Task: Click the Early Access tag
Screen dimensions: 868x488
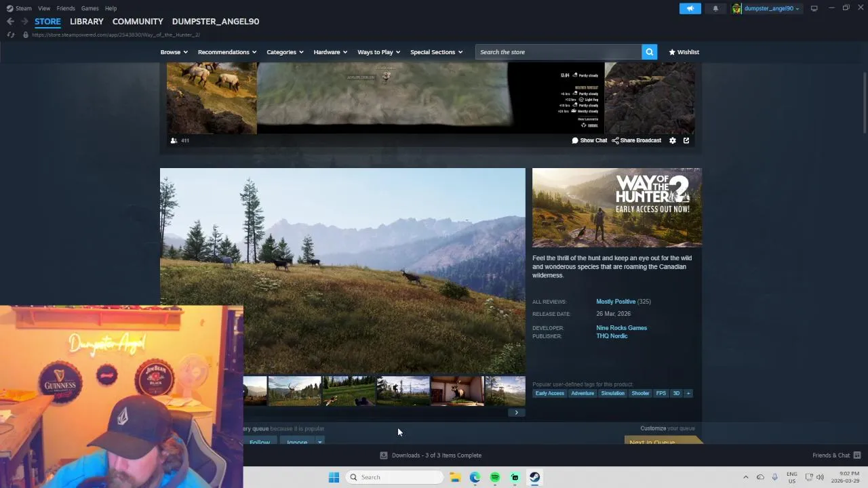Action: click(x=549, y=393)
